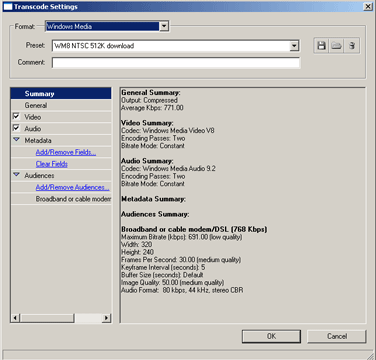Click the Average Kbps: 771.00 line
This screenshot has height=360, width=376.
tap(152, 108)
